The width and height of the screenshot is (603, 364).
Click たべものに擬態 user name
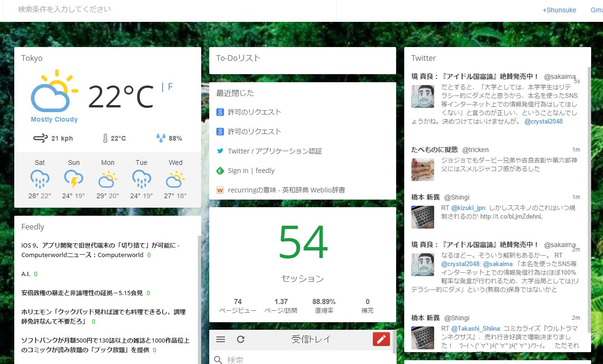435,150
